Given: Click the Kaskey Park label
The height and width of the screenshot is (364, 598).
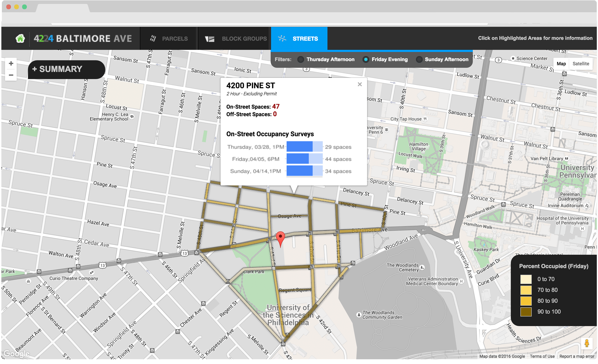Looking at the screenshot, I should click(486, 250).
